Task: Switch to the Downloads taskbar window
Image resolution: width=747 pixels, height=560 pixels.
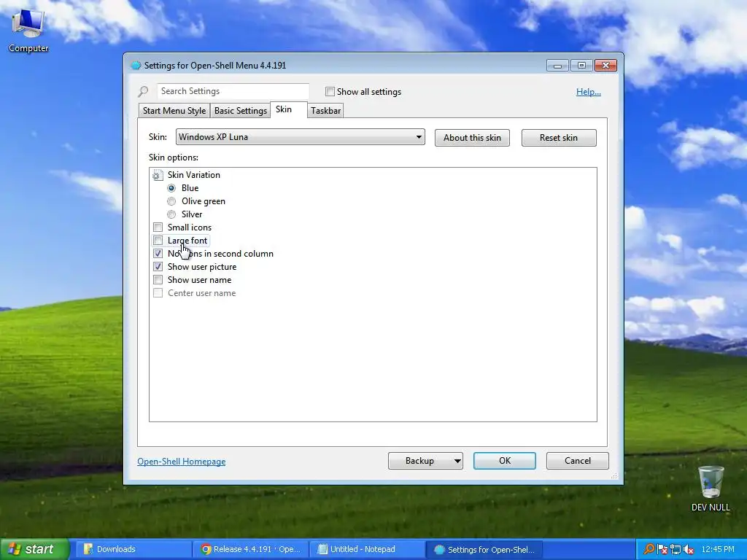Action: click(x=134, y=549)
